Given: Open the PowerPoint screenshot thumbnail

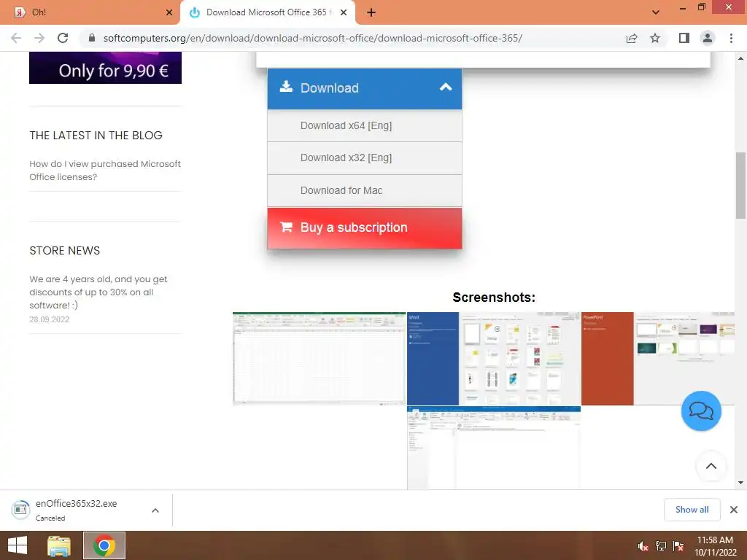Looking at the screenshot, I should (658, 359).
